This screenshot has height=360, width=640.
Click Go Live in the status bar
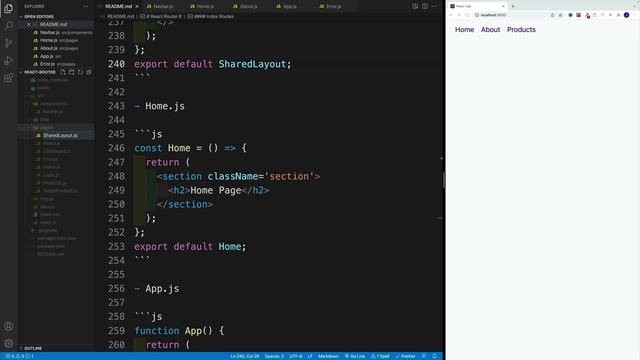355,356
